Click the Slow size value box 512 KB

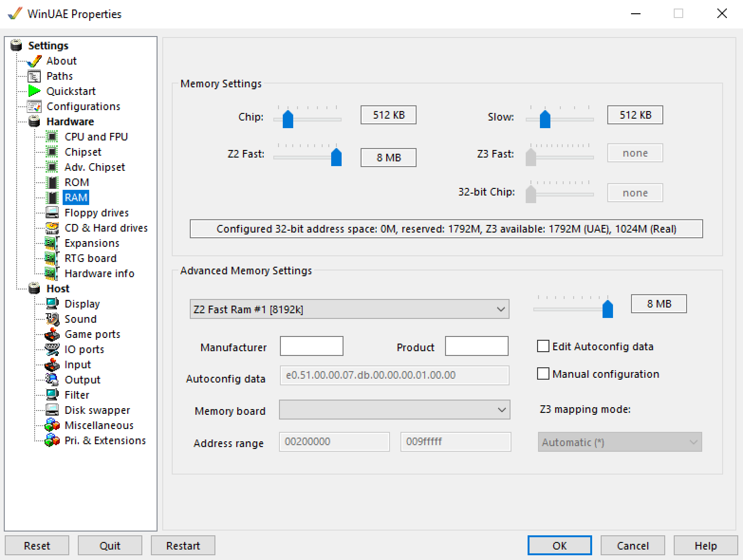click(x=635, y=115)
